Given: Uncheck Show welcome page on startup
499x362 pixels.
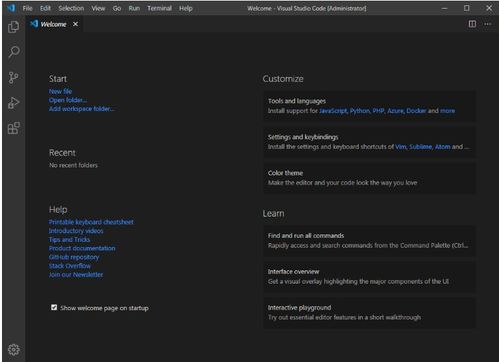Looking at the screenshot, I should pos(54,307).
